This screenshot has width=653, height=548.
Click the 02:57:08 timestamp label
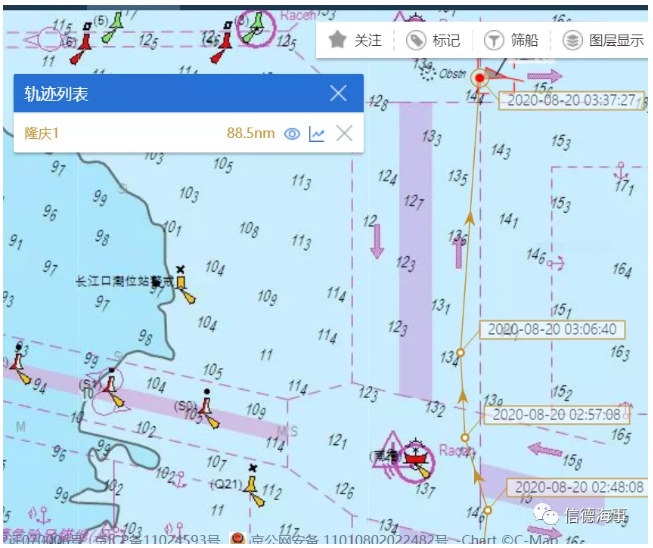pos(557,413)
